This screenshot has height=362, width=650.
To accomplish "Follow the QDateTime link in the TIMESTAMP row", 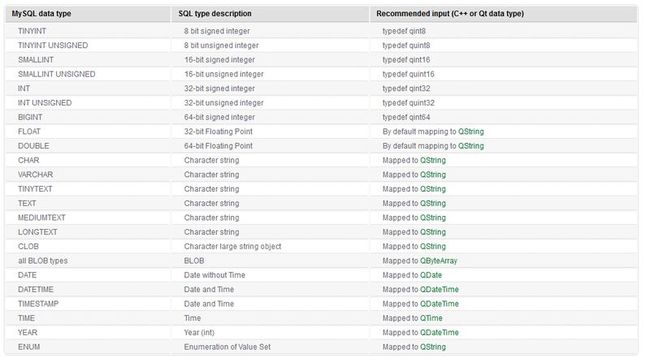I will [439, 304].
